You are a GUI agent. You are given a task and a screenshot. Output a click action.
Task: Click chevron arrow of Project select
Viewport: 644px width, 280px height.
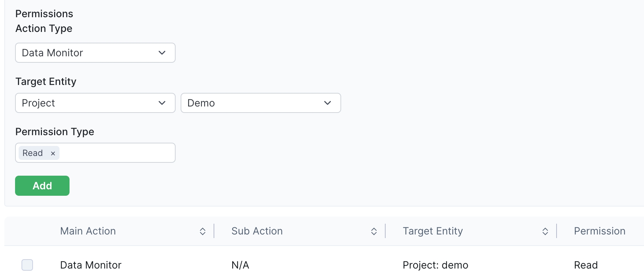click(162, 103)
